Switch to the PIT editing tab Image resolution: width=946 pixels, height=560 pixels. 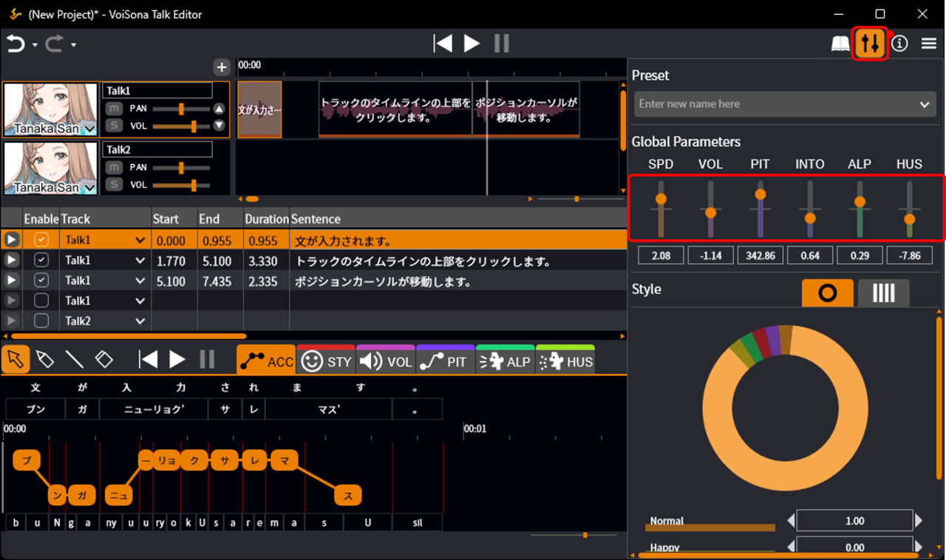point(445,361)
